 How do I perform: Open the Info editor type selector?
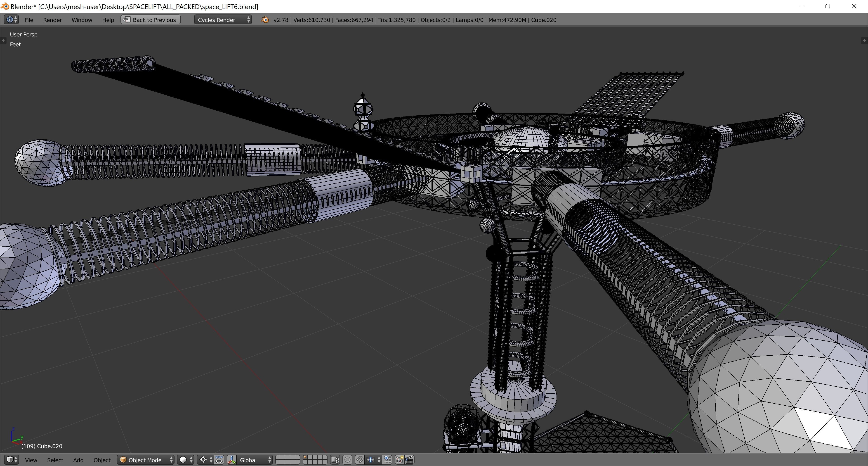pos(11,20)
